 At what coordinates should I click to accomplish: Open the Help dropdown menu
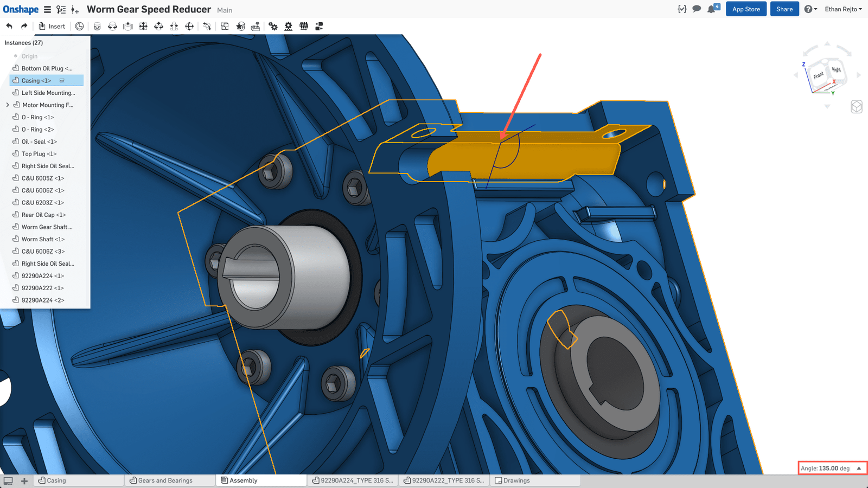click(810, 9)
